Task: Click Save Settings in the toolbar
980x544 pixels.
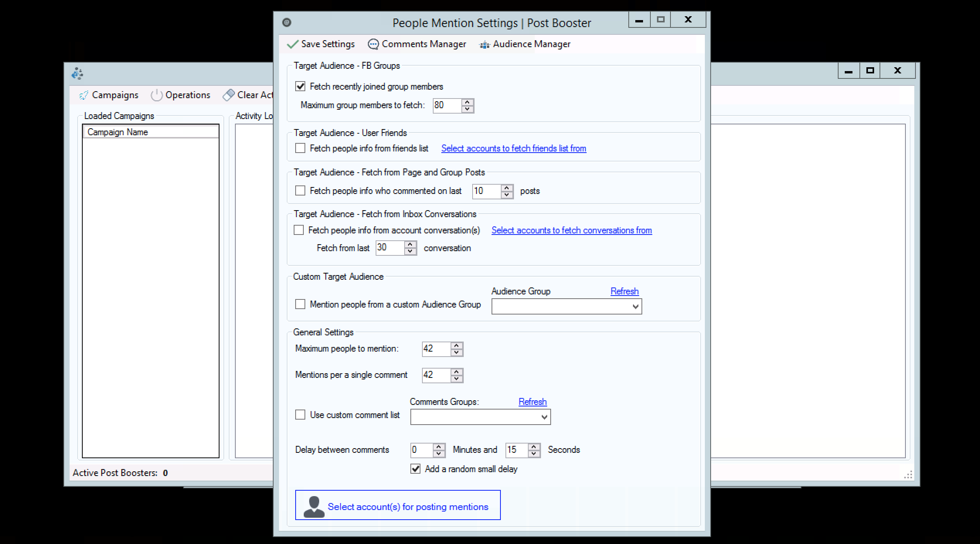Action: [321, 44]
